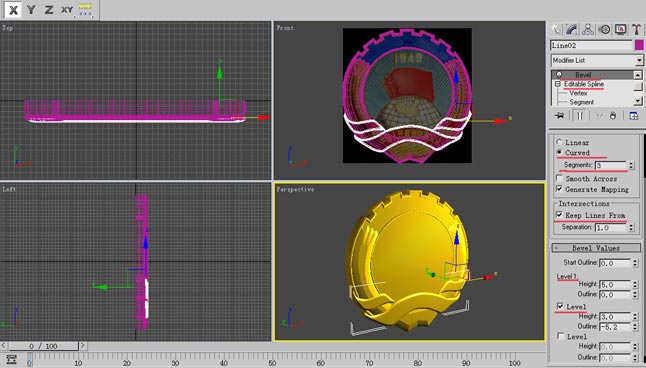Toggle the checked Level 2 checkbox

point(560,306)
